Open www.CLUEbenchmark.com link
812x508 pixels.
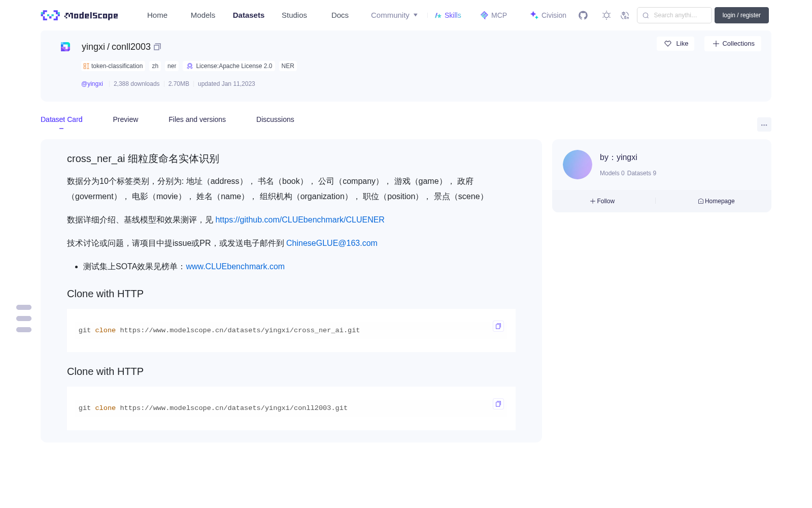(x=235, y=267)
